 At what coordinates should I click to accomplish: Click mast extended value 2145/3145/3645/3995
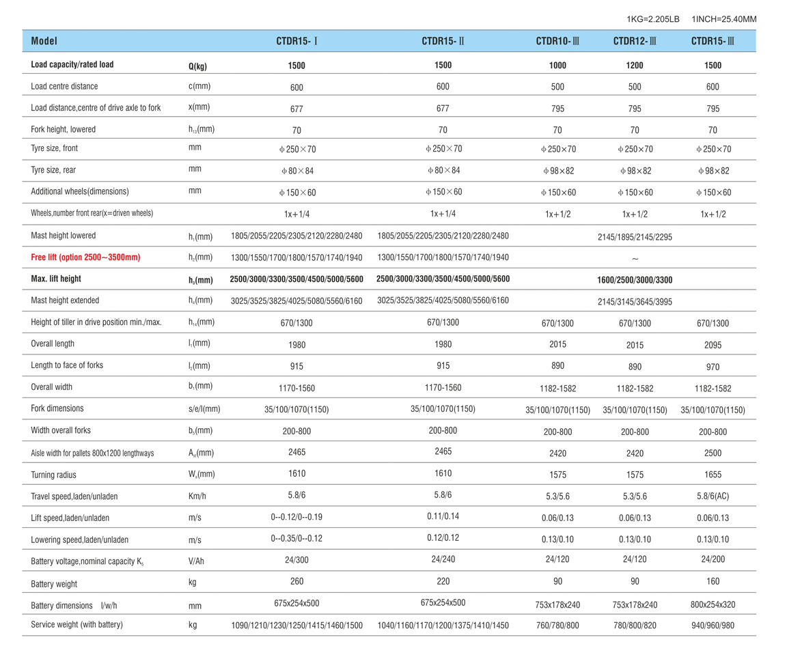click(x=635, y=302)
